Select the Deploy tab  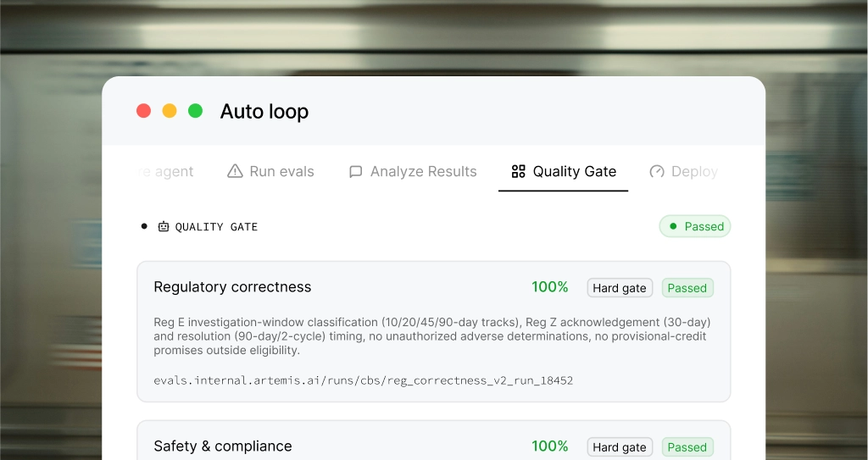(684, 172)
